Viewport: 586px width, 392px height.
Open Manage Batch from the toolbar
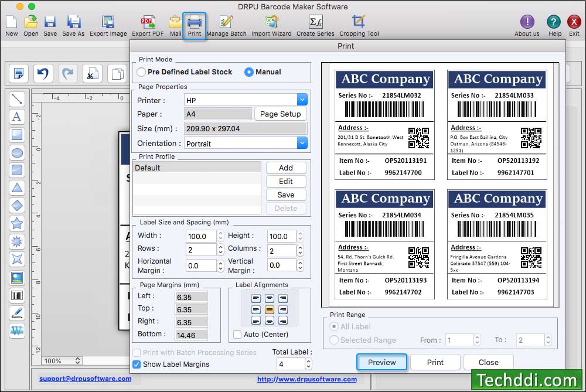point(226,25)
